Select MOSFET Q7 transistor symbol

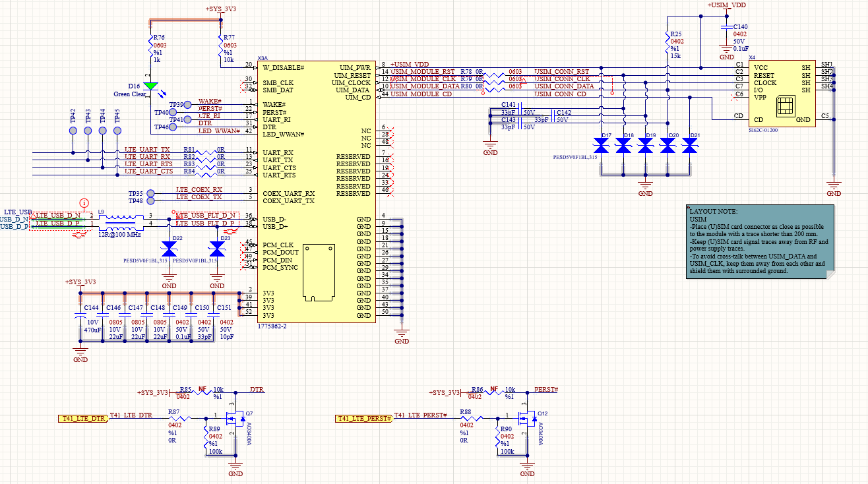point(236,419)
